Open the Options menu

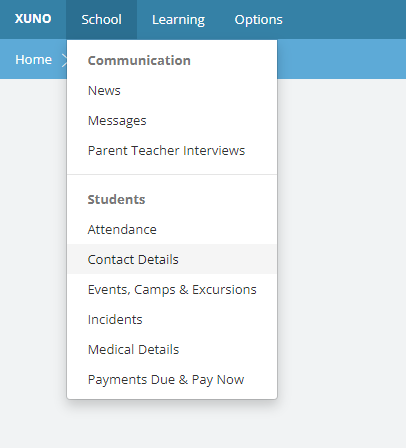coord(258,20)
